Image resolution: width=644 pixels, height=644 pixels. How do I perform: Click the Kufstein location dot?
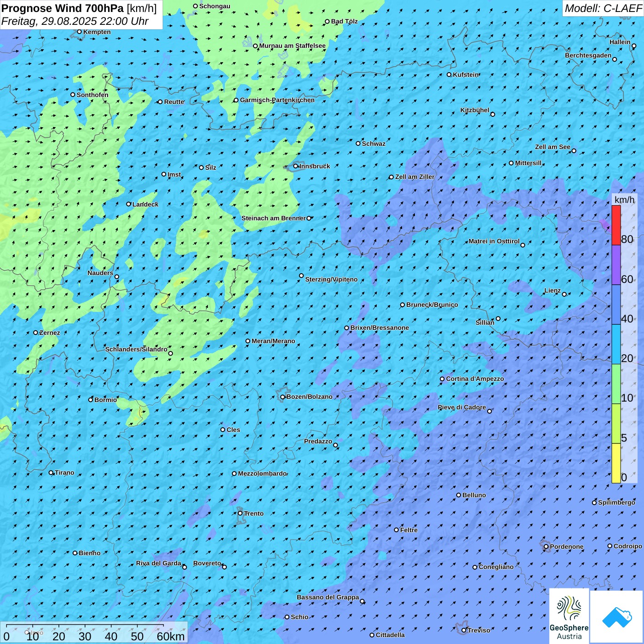pos(449,75)
